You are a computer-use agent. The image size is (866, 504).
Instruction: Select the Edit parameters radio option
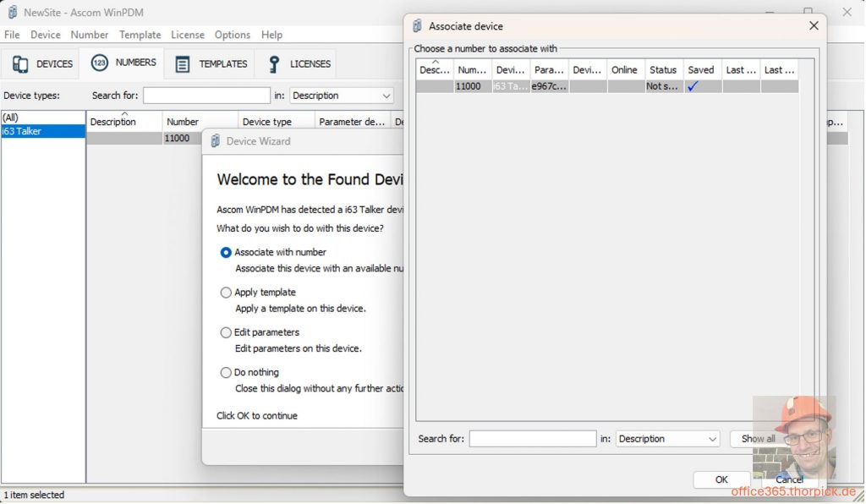point(226,332)
